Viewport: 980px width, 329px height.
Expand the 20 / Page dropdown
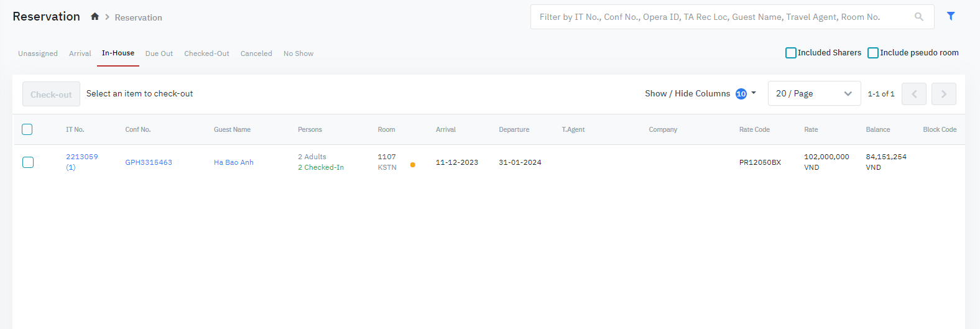pos(815,93)
